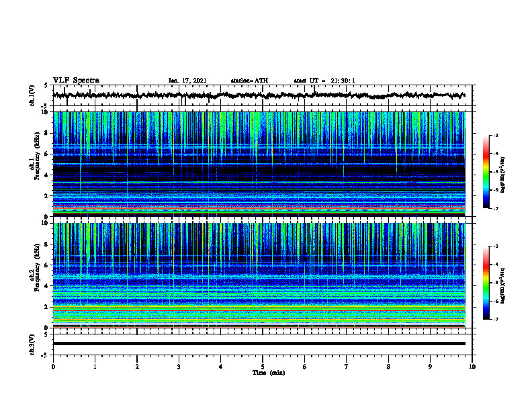Click the "ch.3(V)" axis label
The width and height of the screenshot is (532, 411).
point(32,345)
